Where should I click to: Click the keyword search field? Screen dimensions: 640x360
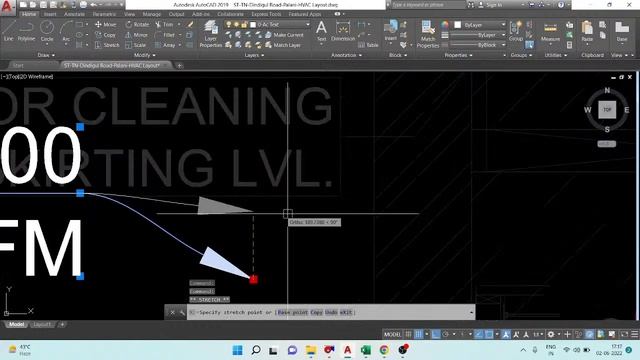(x=429, y=5)
